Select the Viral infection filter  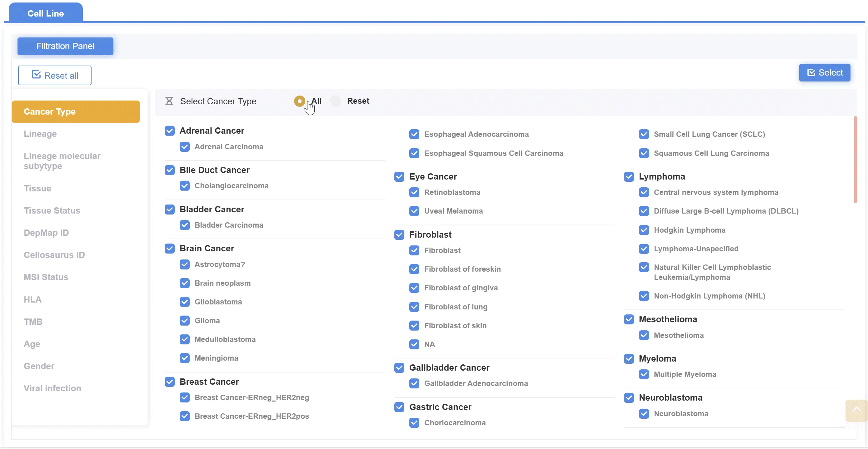click(52, 388)
